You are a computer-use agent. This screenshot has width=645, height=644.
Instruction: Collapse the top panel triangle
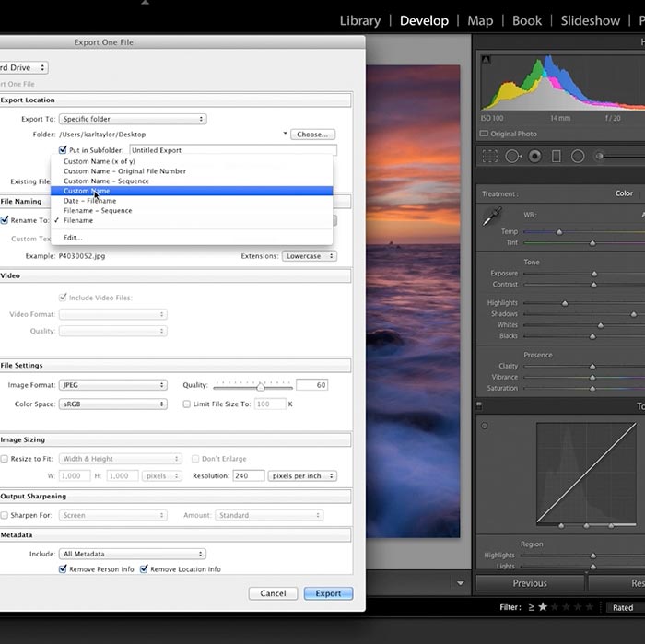coord(145,2)
